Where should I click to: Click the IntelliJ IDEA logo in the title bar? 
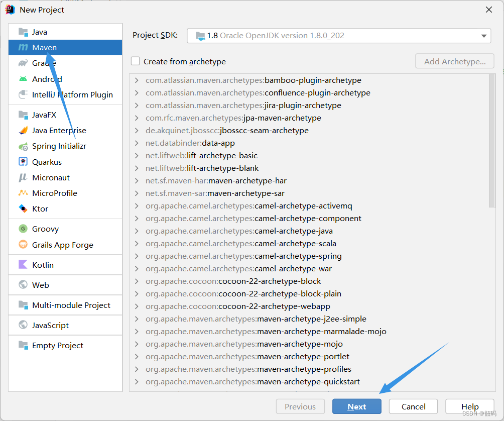coord(10,10)
